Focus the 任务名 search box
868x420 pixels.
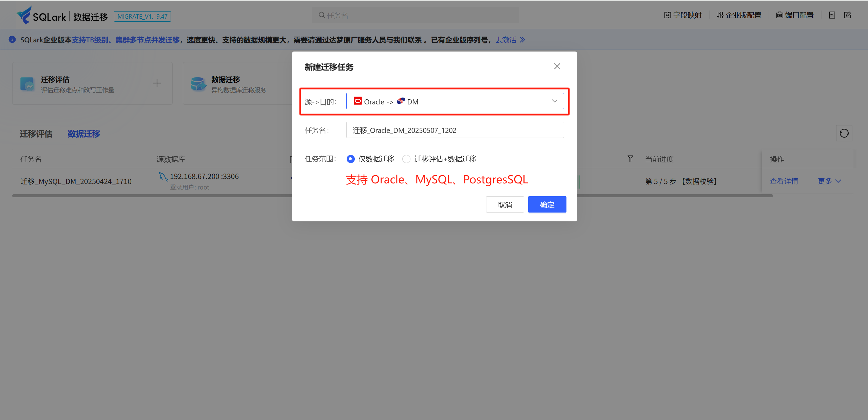pos(415,15)
